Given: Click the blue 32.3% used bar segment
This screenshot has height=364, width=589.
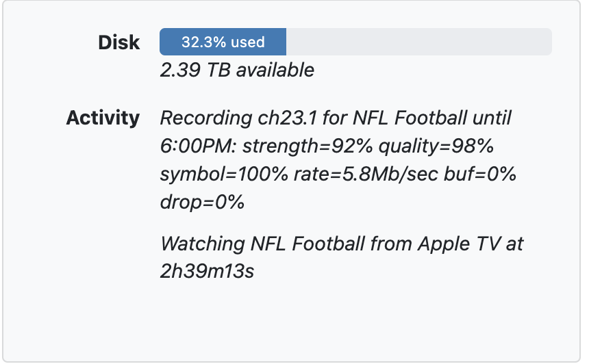Looking at the screenshot, I should (x=223, y=42).
